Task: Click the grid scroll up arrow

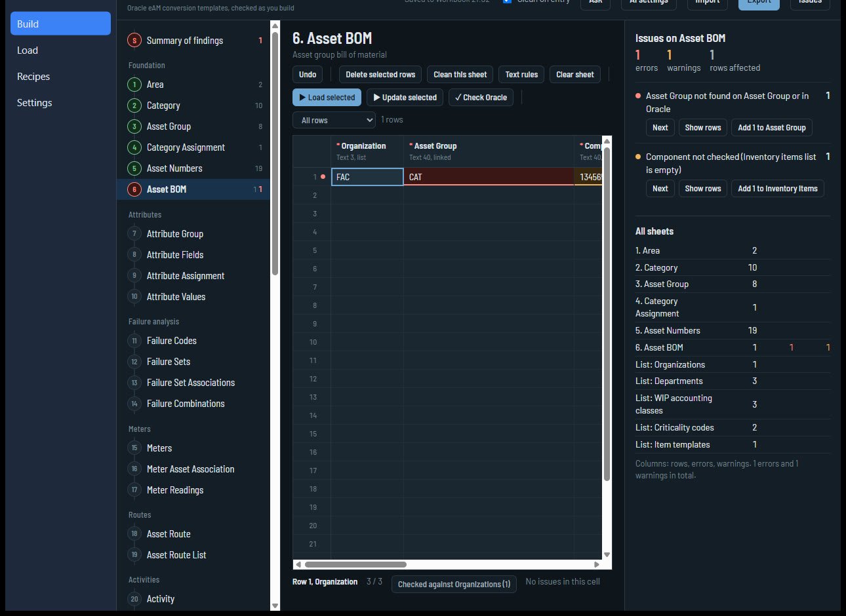Action: coord(607,141)
